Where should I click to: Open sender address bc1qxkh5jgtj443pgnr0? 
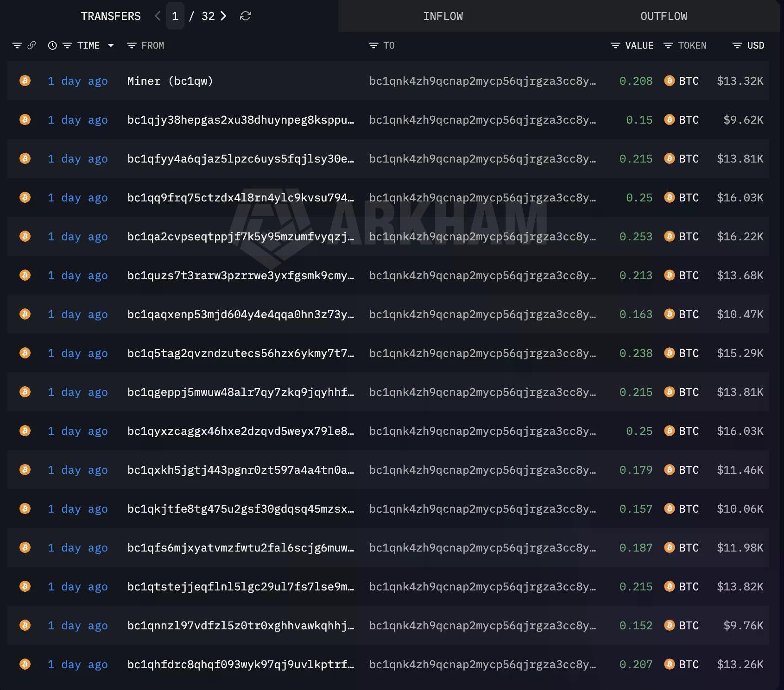click(240, 470)
